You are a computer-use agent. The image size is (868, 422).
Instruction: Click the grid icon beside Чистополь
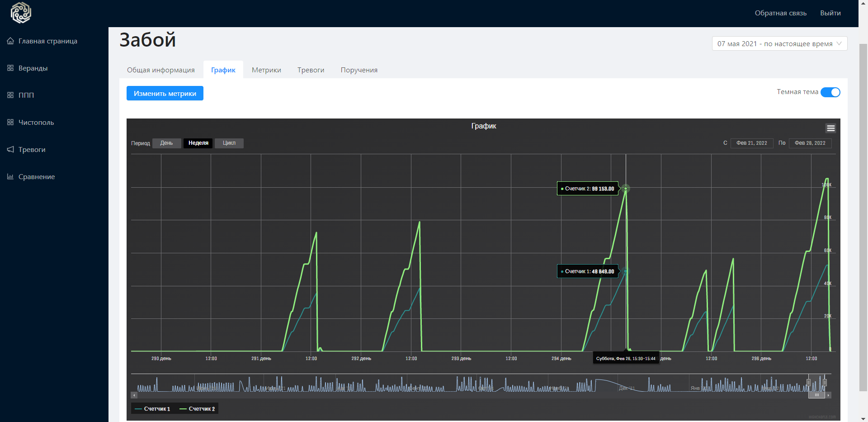coord(10,123)
